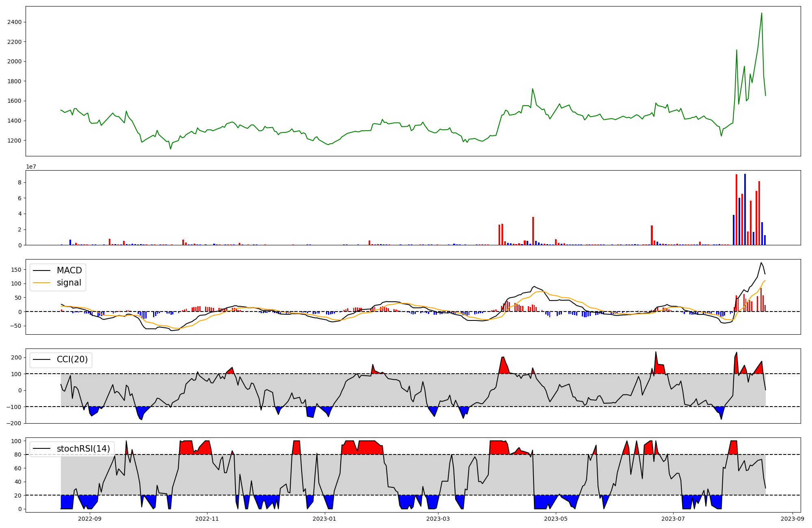
Task: Select the 2023-05 date tick label
Action: (555, 518)
